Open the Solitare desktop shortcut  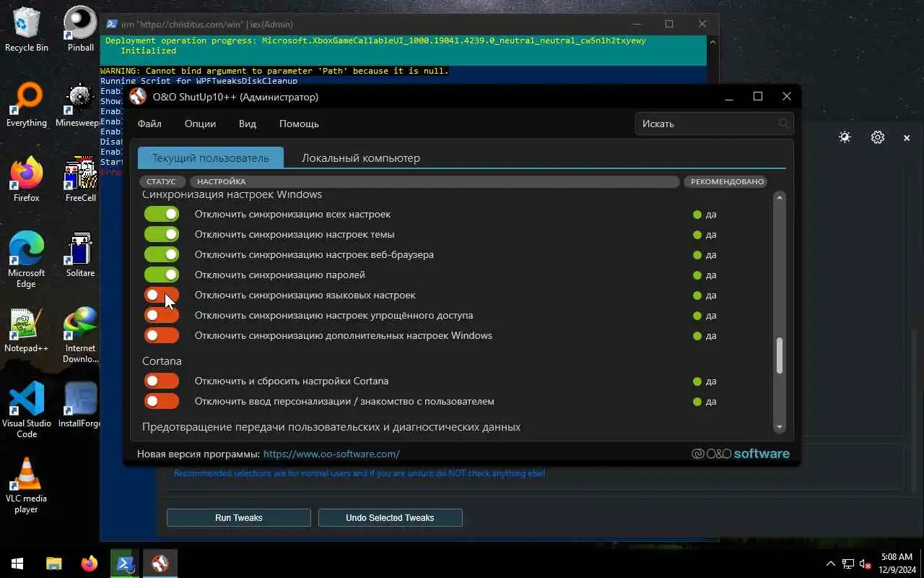tap(80, 254)
